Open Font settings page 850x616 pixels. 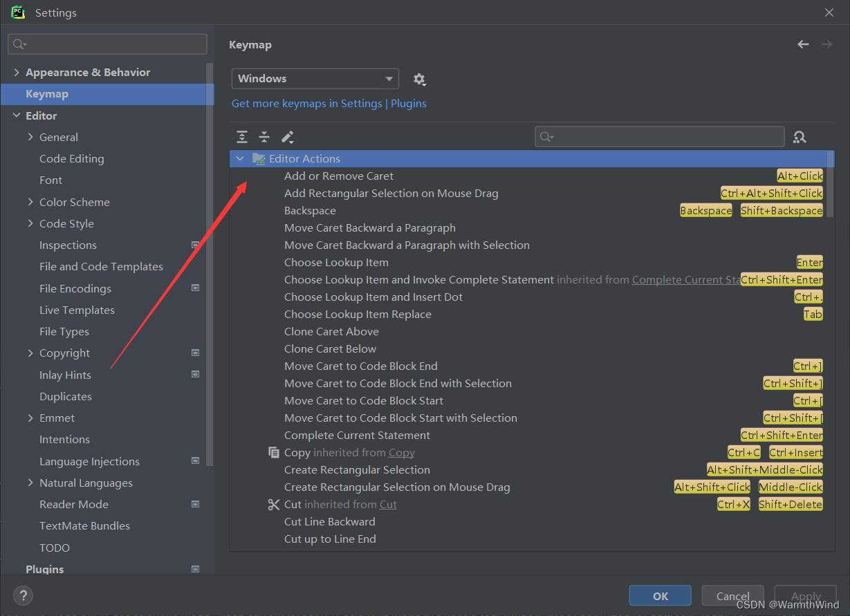(x=50, y=180)
